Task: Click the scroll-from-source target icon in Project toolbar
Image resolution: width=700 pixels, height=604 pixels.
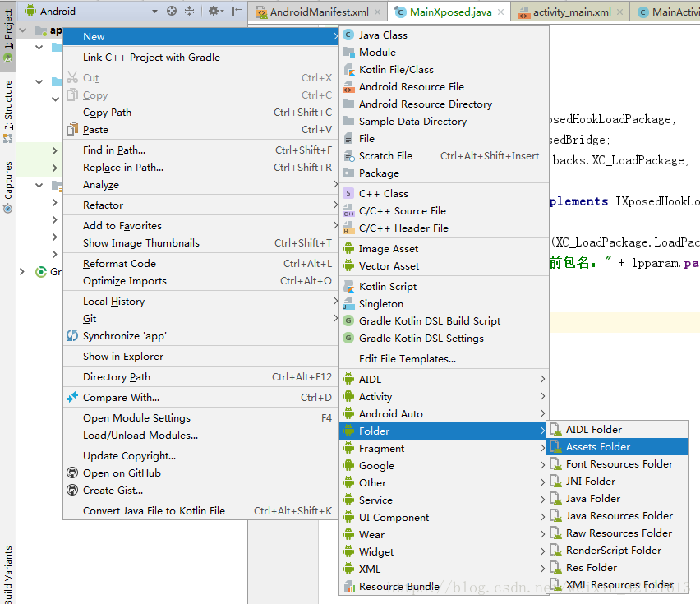Action: tap(172, 12)
